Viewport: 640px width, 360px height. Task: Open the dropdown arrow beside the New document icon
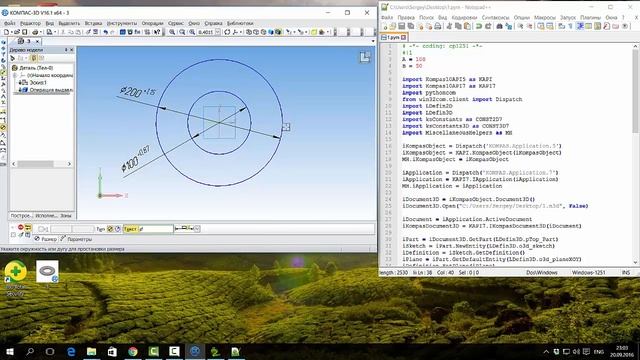coord(11,32)
